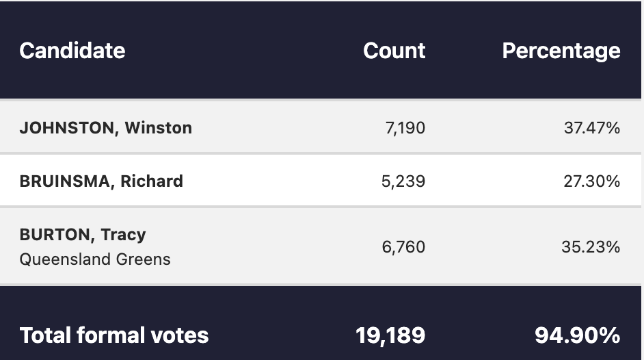Screen dimensions: 644x360
Task: Click Bruinsma's vote count 5,239
Action: coord(403,181)
